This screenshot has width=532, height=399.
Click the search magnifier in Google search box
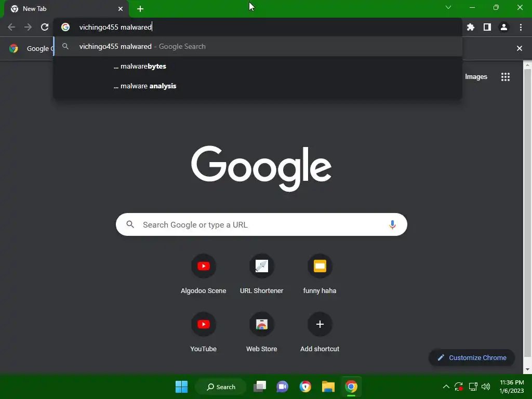click(x=130, y=224)
